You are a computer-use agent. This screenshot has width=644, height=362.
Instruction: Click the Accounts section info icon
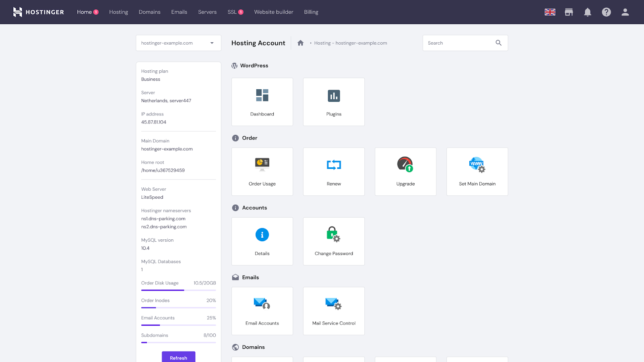[x=235, y=208]
